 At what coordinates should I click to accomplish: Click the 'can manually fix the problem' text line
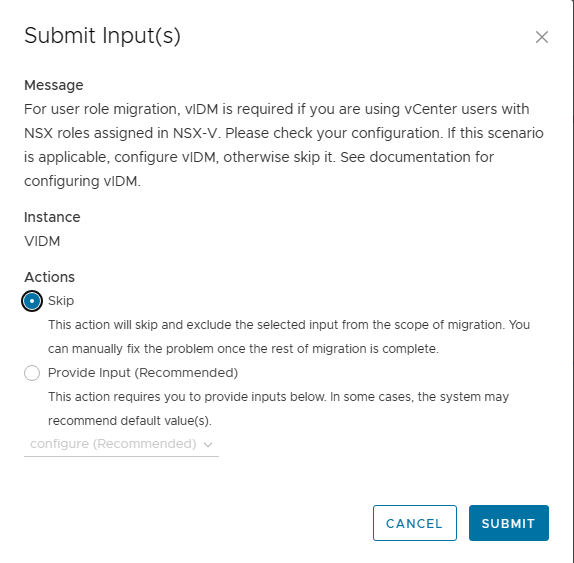point(243,349)
